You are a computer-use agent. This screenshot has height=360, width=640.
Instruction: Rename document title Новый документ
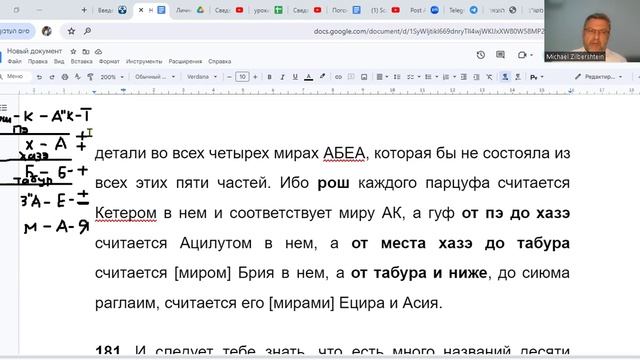coord(34,51)
